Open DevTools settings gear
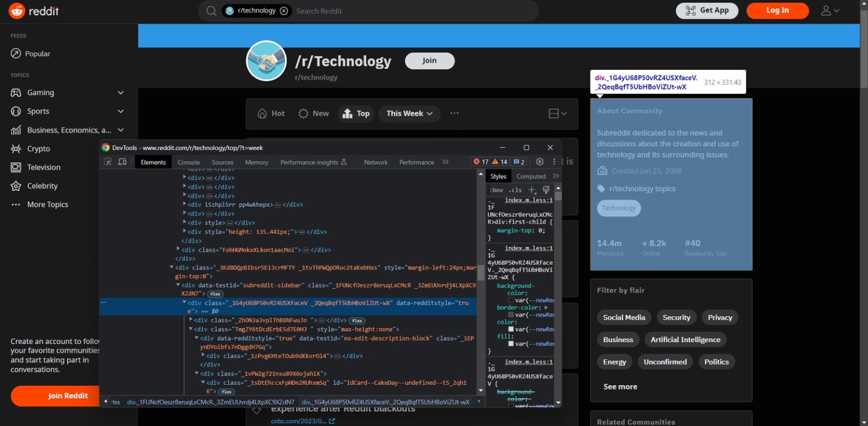 539,162
